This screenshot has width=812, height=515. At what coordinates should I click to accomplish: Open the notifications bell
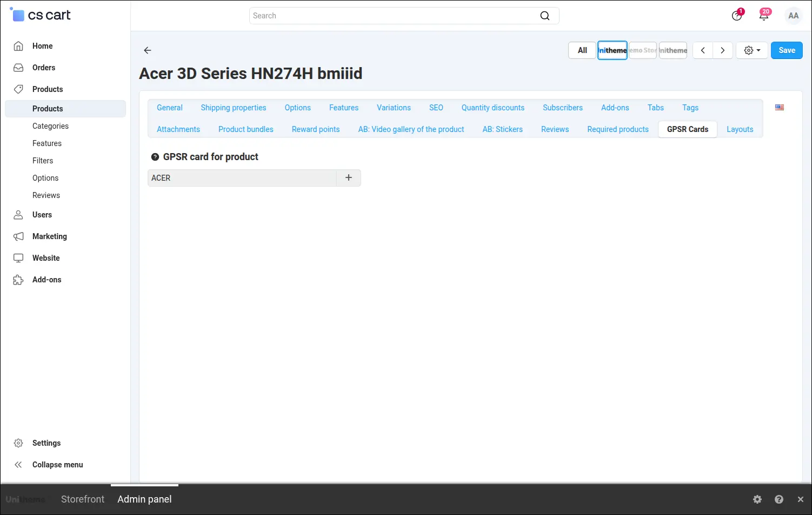point(764,15)
